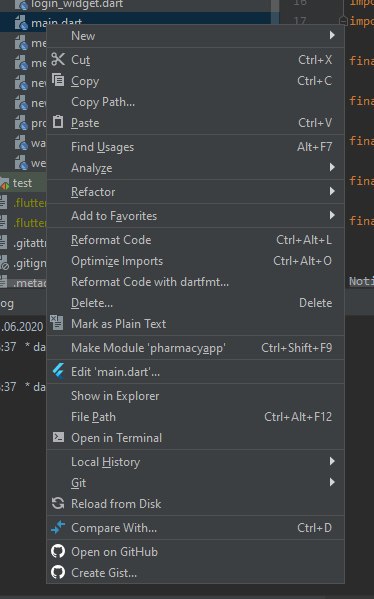Click the Paste clipboard icon
Screen dimensions: 374x599
58,121
